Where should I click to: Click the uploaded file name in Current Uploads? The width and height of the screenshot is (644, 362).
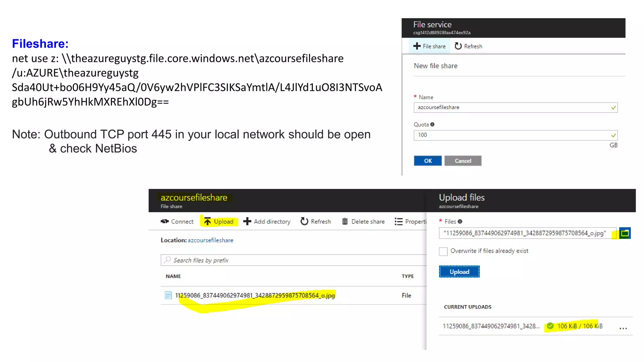(491, 326)
